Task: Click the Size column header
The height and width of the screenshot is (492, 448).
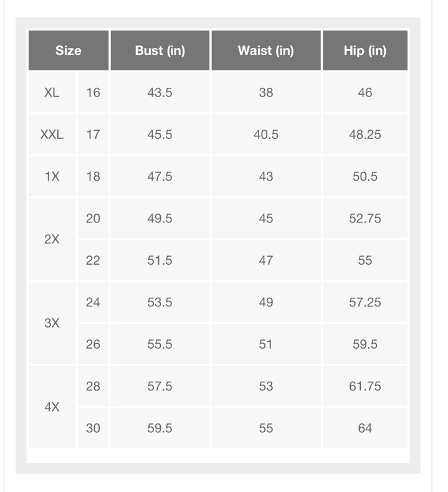Action: (x=69, y=50)
